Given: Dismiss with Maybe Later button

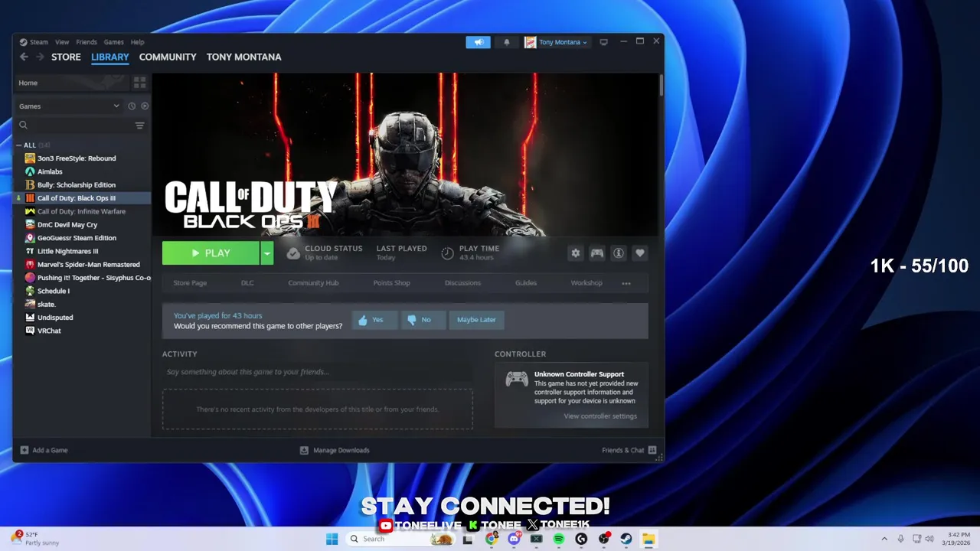Looking at the screenshot, I should pyautogui.click(x=476, y=320).
